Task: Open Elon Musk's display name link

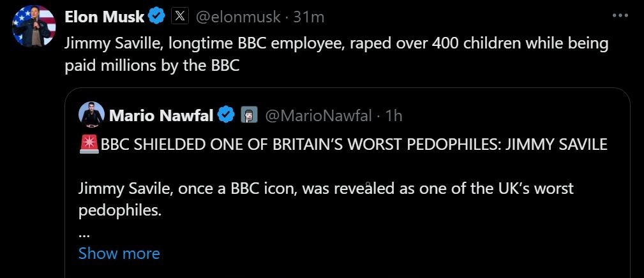Action: pyautogui.click(x=105, y=17)
